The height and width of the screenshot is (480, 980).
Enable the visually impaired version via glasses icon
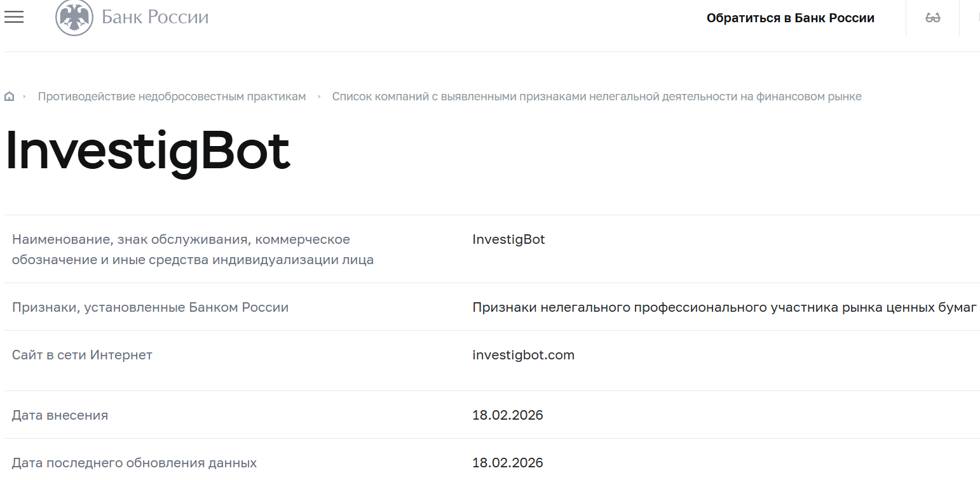(x=932, y=18)
